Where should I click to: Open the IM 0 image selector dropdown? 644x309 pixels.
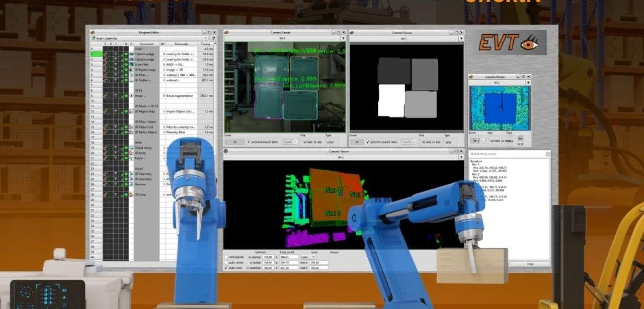coord(343,38)
